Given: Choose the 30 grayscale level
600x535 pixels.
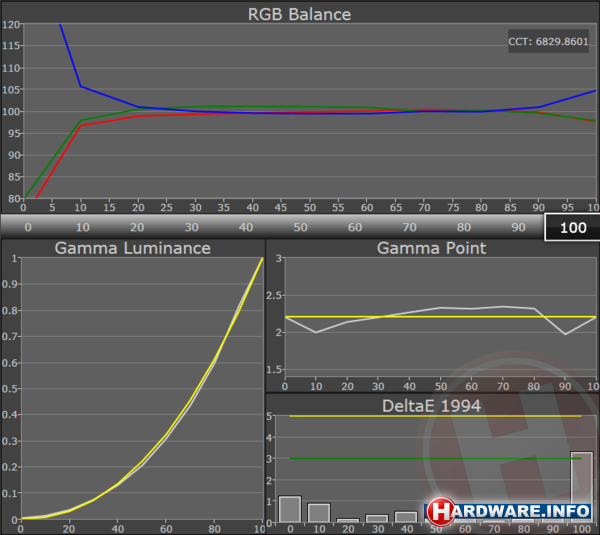Looking at the screenshot, I should (x=190, y=226).
